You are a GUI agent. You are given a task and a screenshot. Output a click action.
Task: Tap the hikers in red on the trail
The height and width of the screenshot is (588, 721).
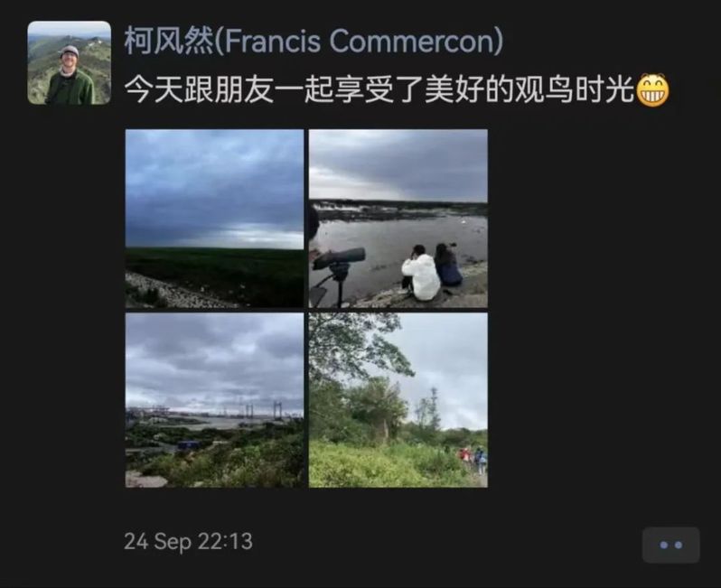coord(473,459)
